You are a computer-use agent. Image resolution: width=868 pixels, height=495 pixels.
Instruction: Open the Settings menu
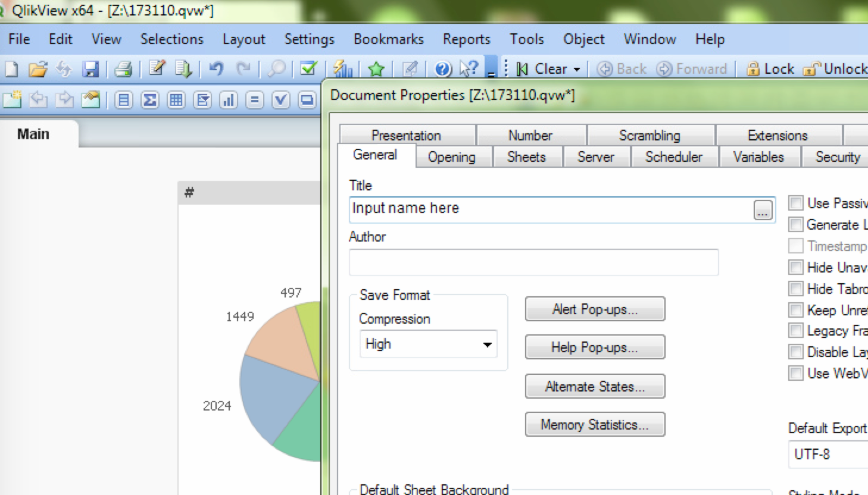point(309,39)
